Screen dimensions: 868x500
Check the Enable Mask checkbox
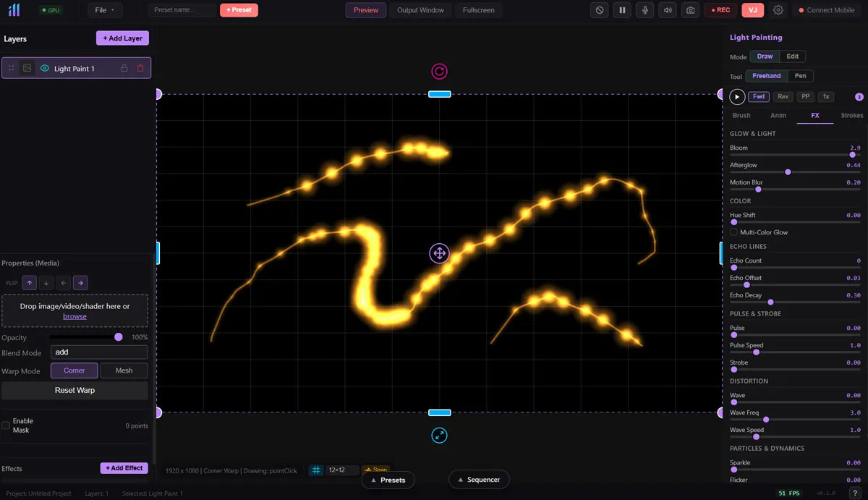(6, 425)
